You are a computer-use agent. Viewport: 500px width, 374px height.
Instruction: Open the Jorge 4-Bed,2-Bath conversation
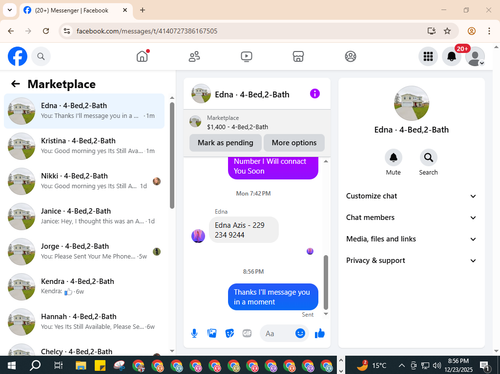click(x=84, y=251)
